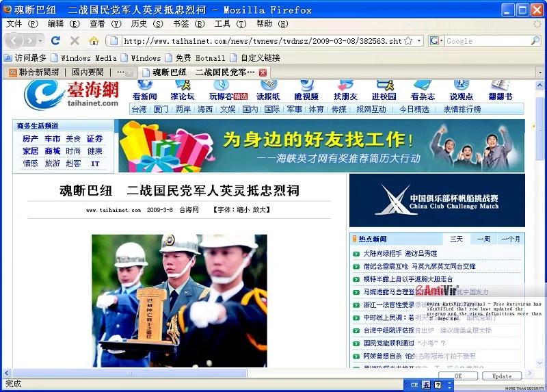Image resolution: width=547 pixels, height=392 pixels.
Task: Open the back/forward history dropdown arrow
Action: (40, 41)
